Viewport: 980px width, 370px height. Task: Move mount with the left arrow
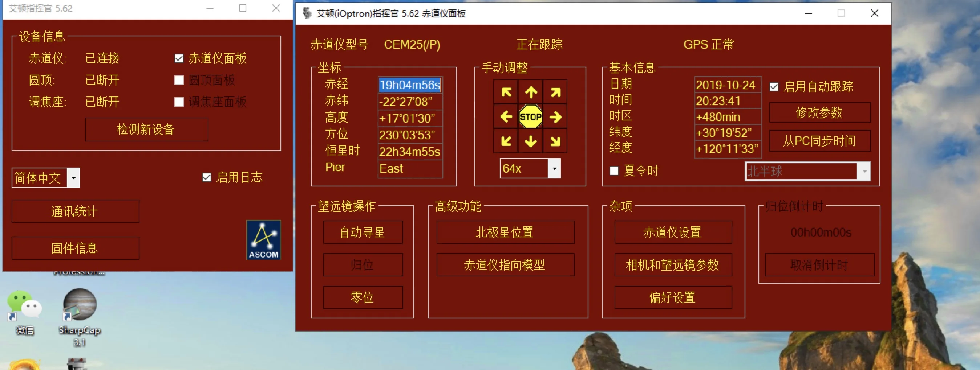tap(506, 116)
